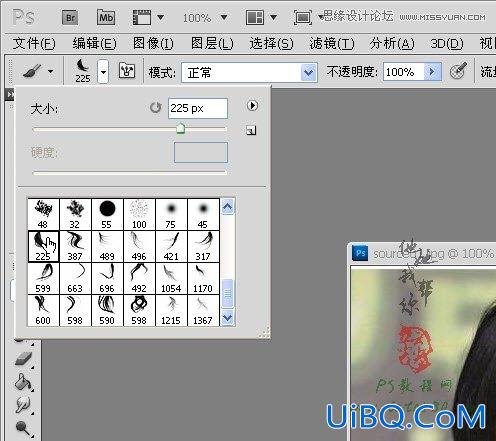The image size is (496, 441).
Task: Select the 590 hair brush preset
Action: (x=107, y=310)
